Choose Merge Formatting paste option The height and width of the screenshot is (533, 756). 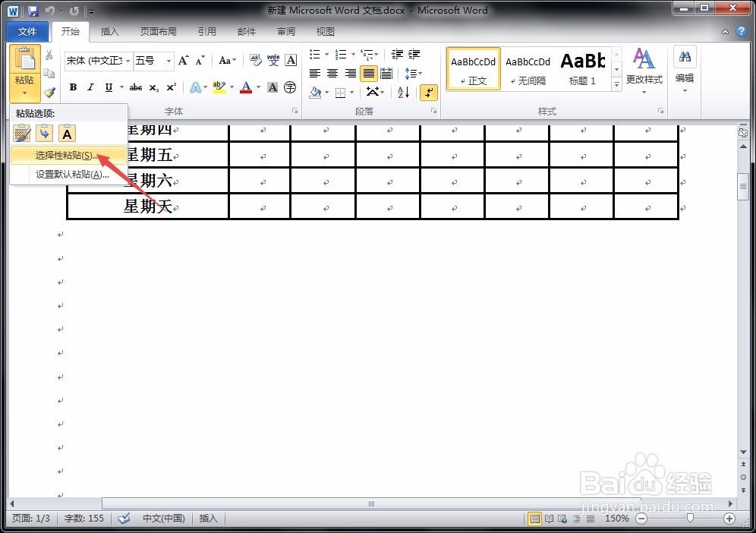[44, 133]
